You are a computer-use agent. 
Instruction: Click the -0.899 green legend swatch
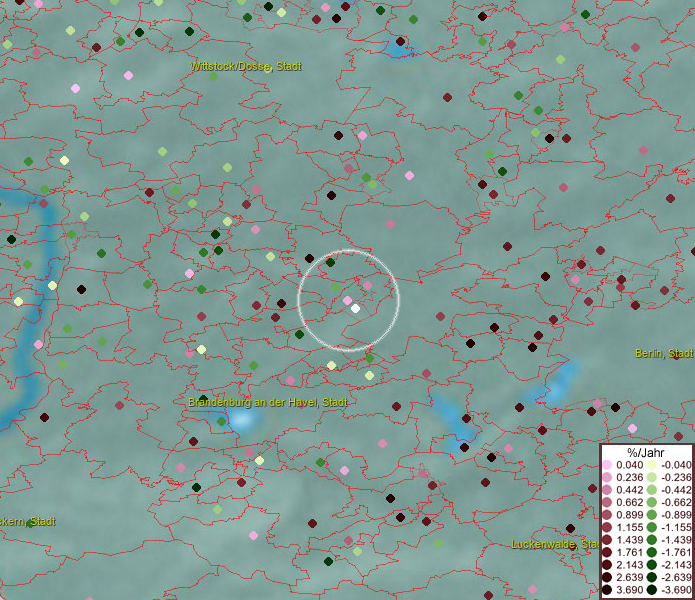pos(651,514)
